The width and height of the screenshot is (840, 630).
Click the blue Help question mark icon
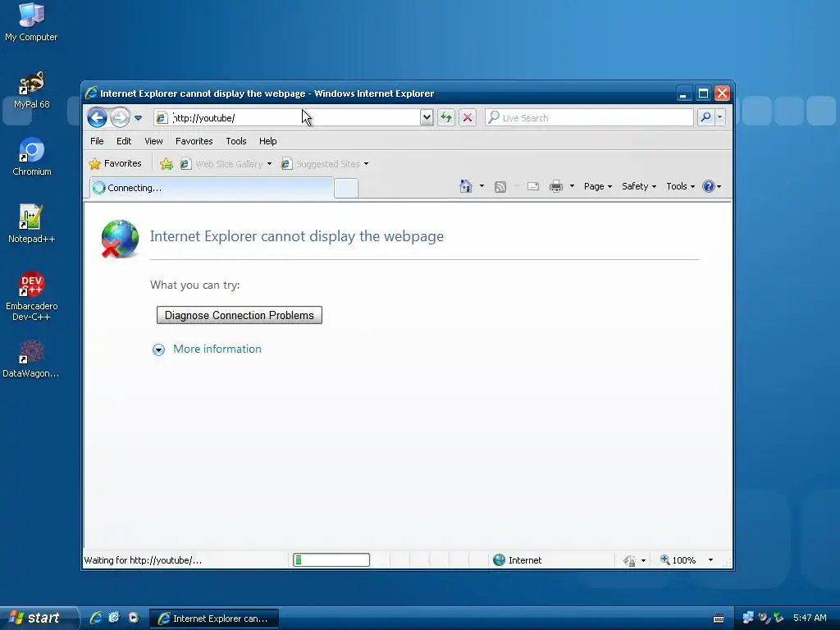point(709,186)
